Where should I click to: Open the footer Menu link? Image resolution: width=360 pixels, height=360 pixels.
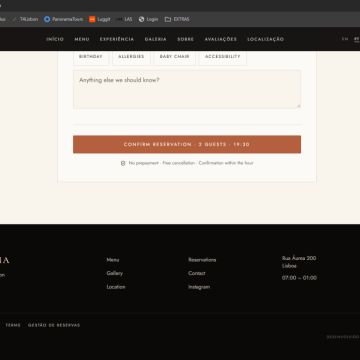[113, 260]
